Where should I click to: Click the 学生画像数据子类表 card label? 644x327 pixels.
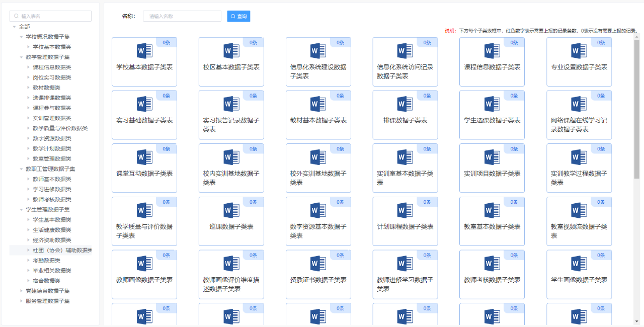(x=579, y=280)
